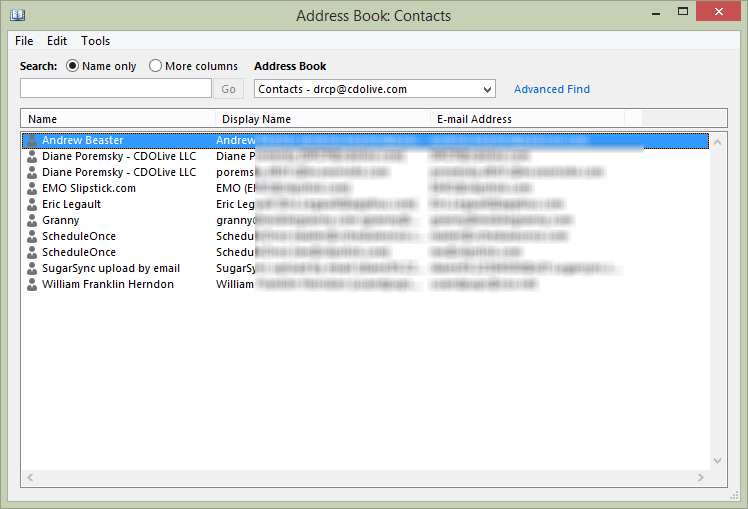Open the File menu

[x=24, y=41]
